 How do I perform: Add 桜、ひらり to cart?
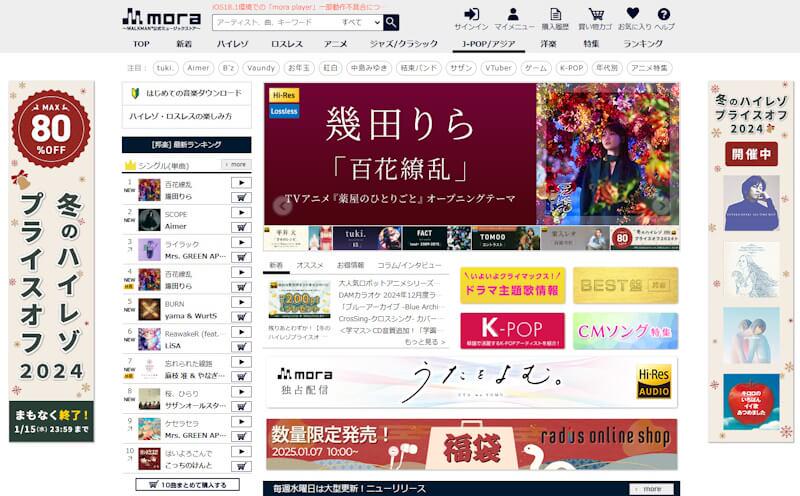click(241, 406)
